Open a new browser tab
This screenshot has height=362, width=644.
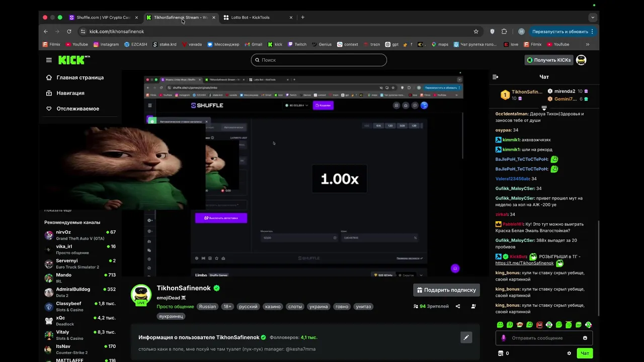tap(302, 17)
